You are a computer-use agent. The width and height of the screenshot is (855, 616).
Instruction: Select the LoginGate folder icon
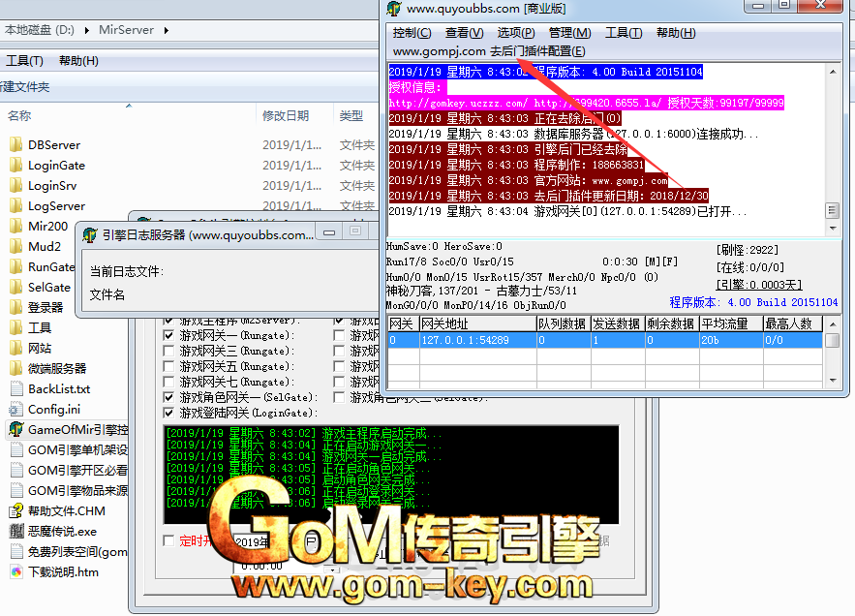[15, 166]
